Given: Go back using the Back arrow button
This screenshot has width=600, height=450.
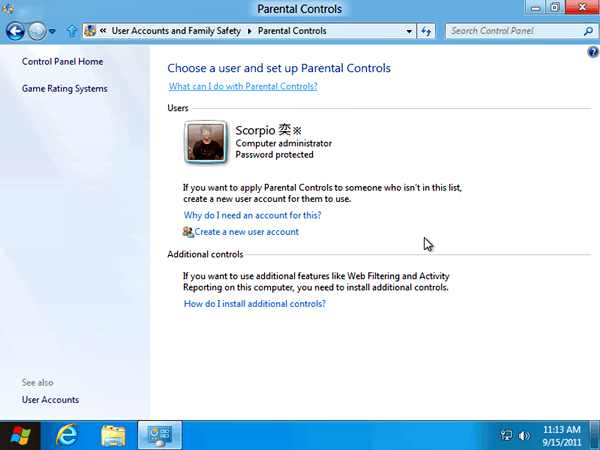Looking at the screenshot, I should 16,31.
